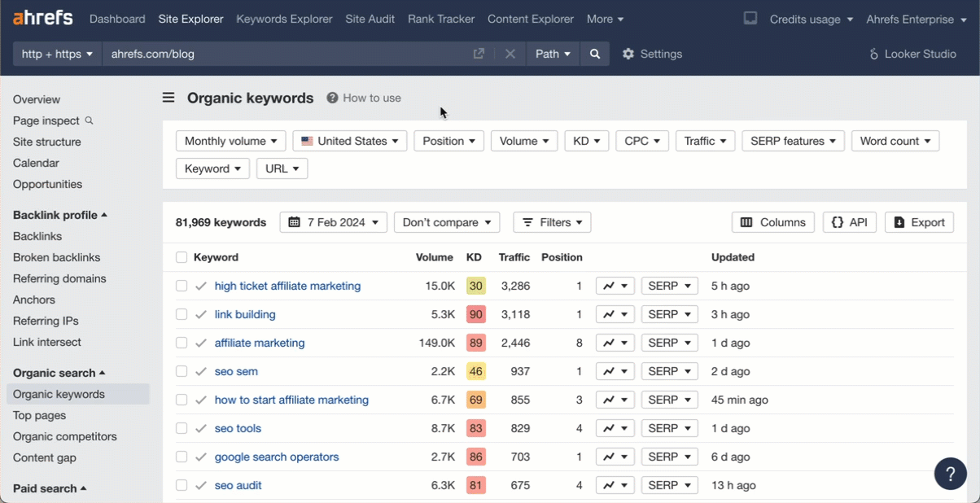The width and height of the screenshot is (980, 503).
Task: Click the Export button
Action: tap(918, 222)
